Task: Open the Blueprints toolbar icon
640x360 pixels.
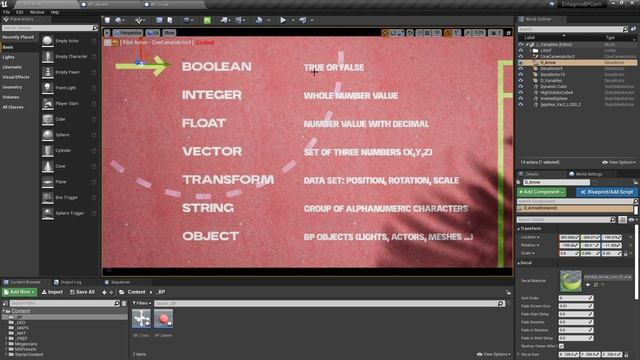Action: (224, 20)
